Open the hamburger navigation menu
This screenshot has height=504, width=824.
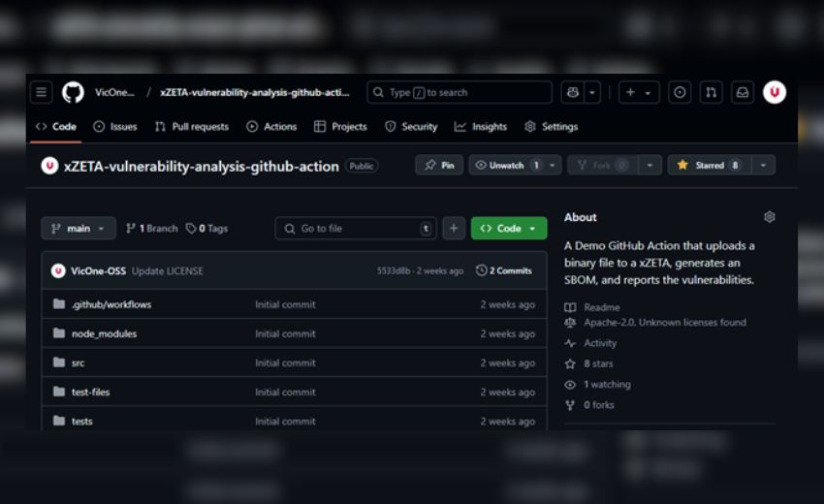coord(41,92)
